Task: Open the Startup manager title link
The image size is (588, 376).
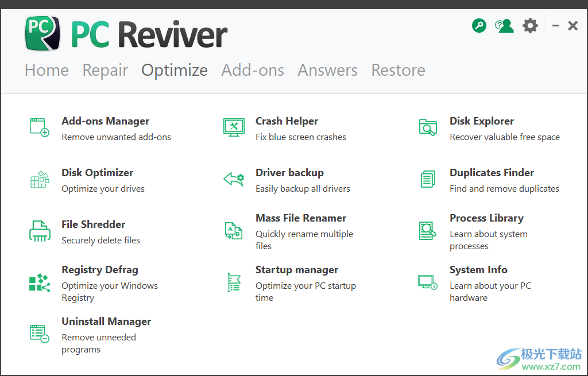Action: click(x=297, y=270)
